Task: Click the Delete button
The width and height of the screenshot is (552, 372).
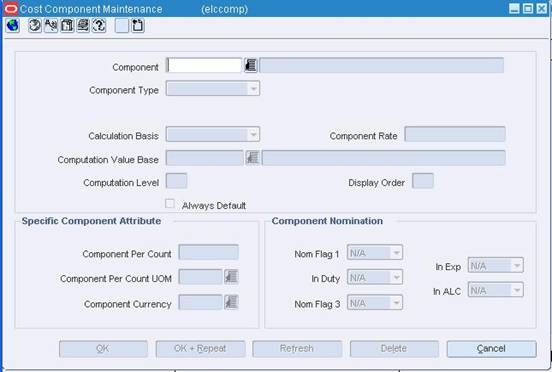Action: [x=394, y=349]
